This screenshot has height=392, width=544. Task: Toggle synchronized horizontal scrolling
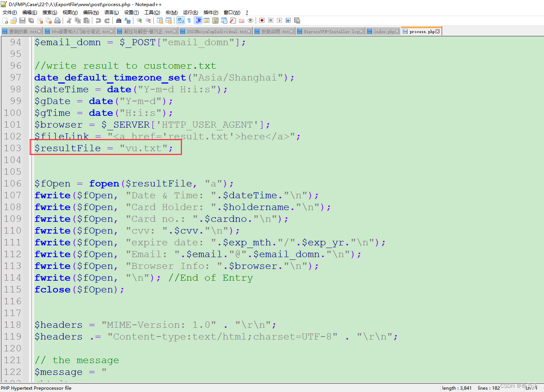point(168,21)
